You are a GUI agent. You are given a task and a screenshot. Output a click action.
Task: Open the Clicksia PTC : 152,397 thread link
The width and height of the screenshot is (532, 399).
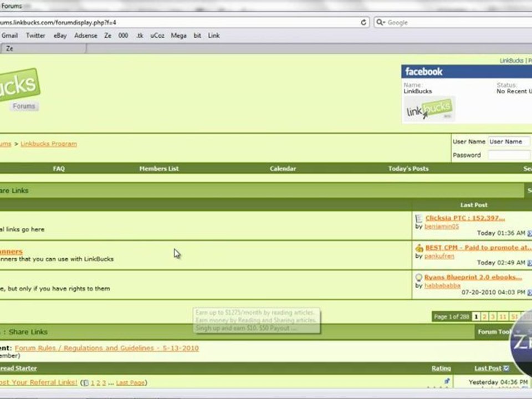click(465, 218)
